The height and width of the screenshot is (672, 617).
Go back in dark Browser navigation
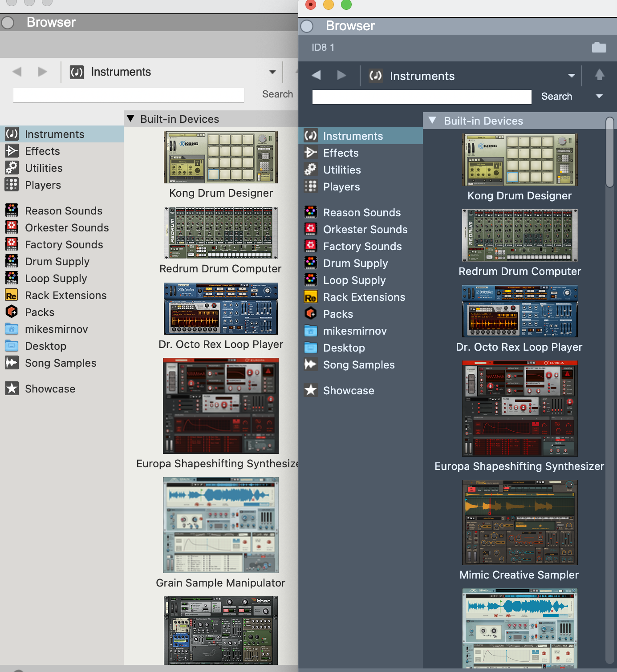click(x=316, y=75)
